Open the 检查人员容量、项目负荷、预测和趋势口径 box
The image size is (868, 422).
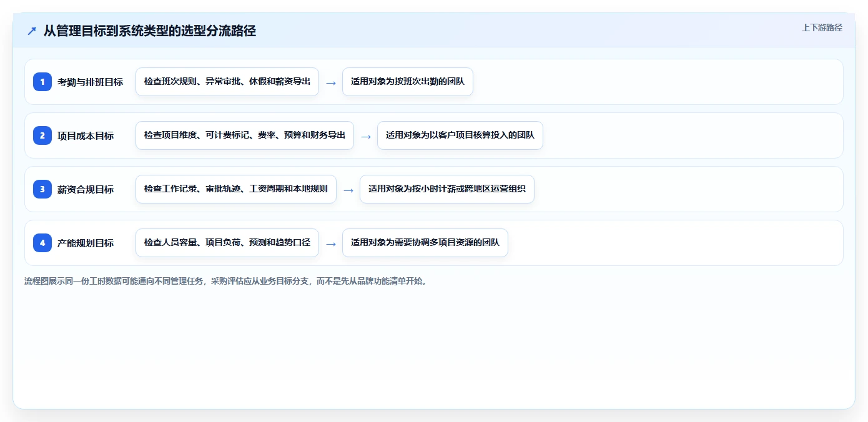click(x=227, y=243)
